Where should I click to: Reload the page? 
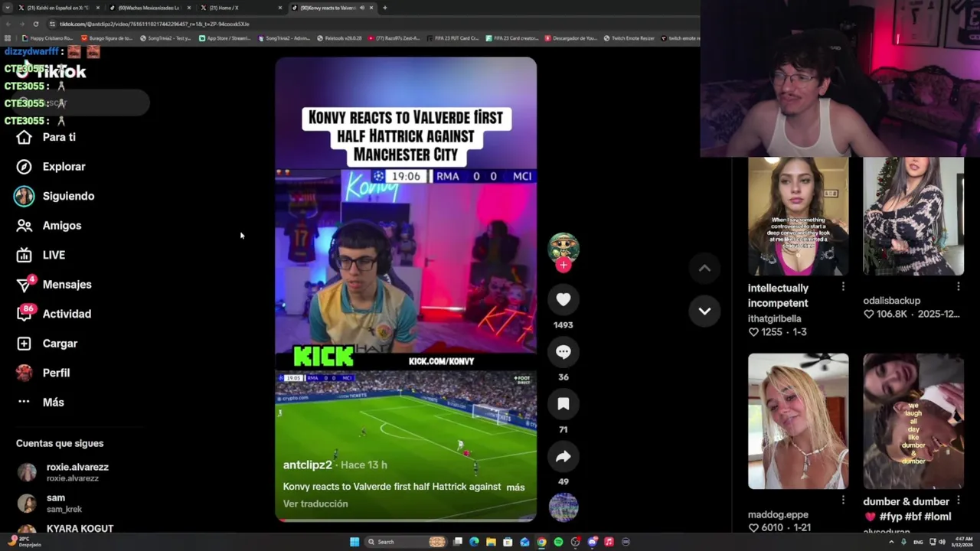(35, 24)
